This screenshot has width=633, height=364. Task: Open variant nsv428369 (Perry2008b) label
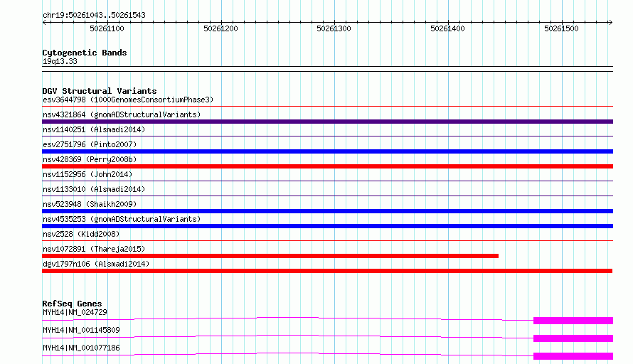coord(90,159)
